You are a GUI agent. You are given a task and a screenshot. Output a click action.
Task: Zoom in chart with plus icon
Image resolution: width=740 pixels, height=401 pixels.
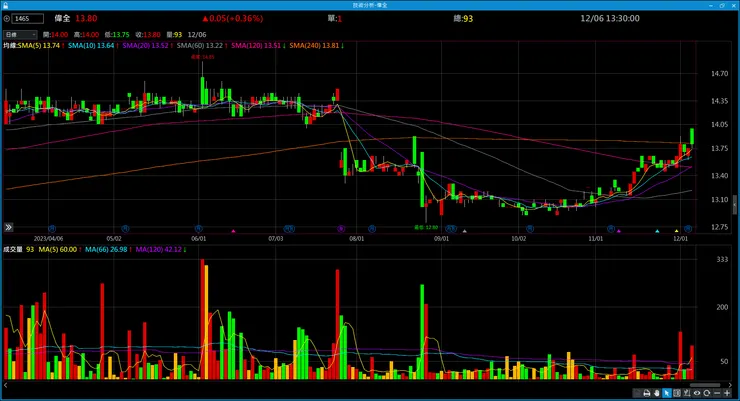click(727, 393)
